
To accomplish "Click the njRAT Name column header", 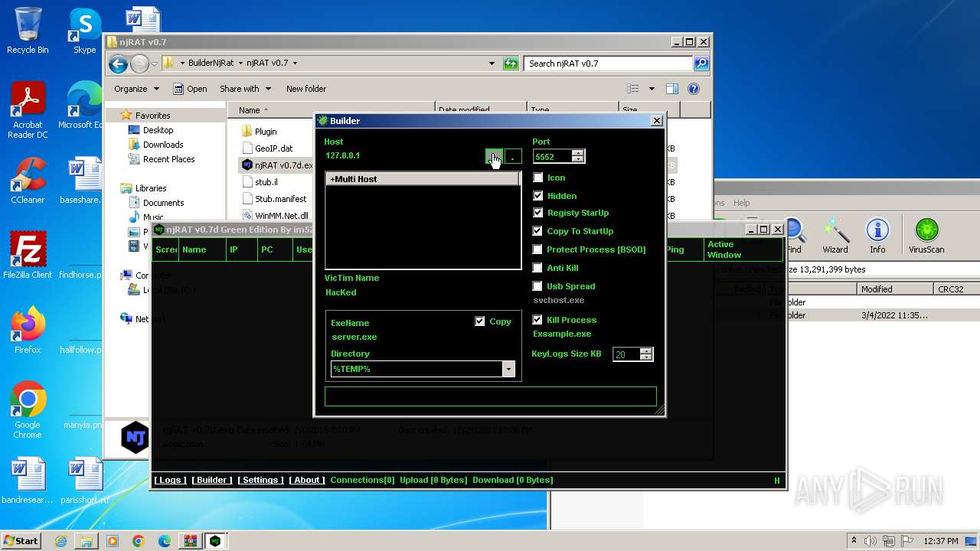I will [x=202, y=249].
